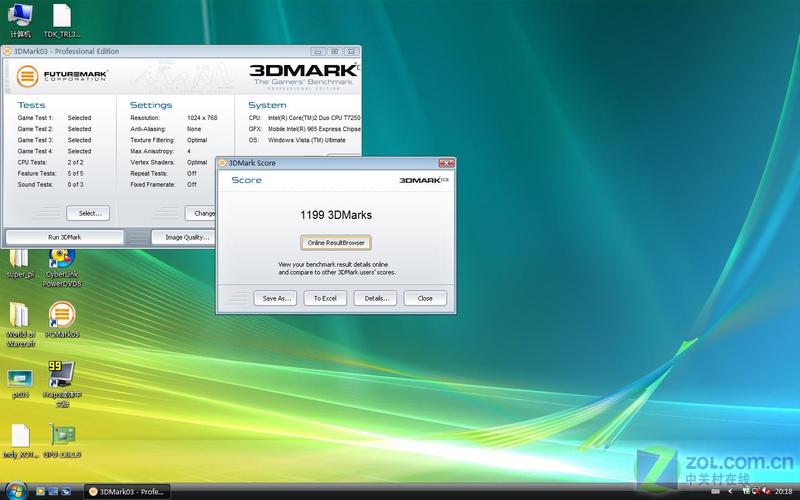Click the Windows Start orb
Viewport: 800px width, 500px height.
pyautogui.click(x=16, y=491)
